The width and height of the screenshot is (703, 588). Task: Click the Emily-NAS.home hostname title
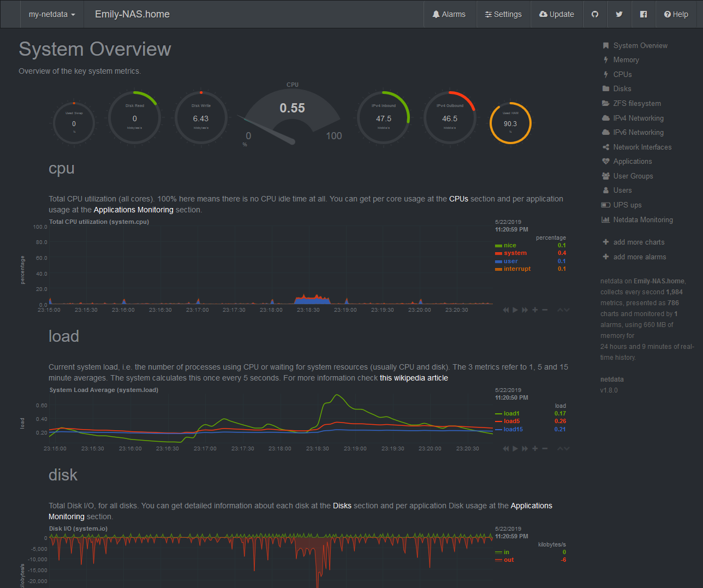click(132, 14)
